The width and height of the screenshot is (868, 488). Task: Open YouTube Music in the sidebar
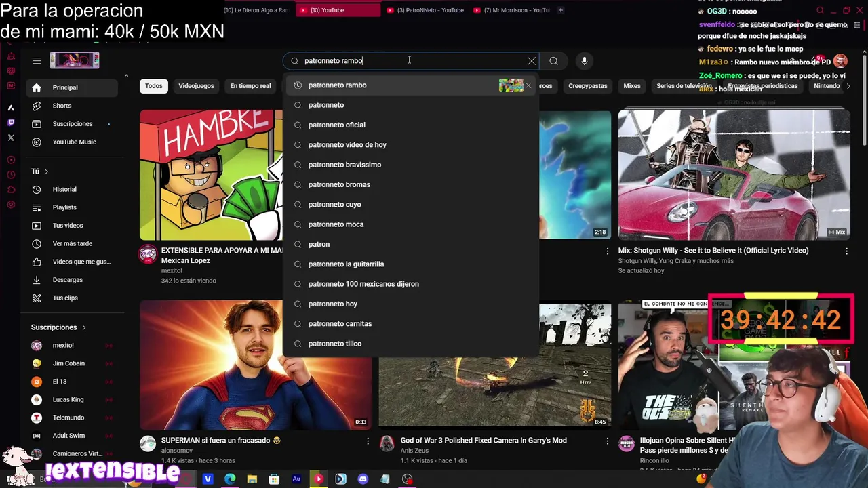coord(72,142)
